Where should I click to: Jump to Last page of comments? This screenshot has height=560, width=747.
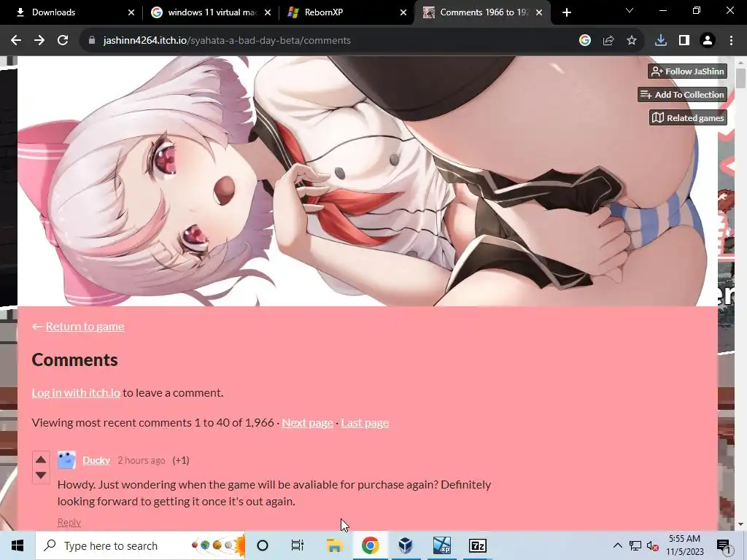click(365, 423)
